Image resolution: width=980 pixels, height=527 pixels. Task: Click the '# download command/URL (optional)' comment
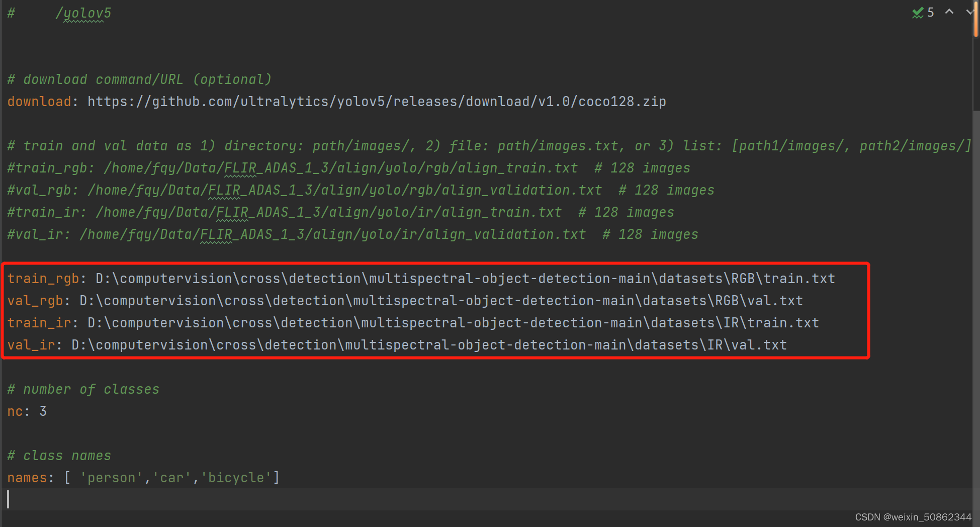pos(139,79)
